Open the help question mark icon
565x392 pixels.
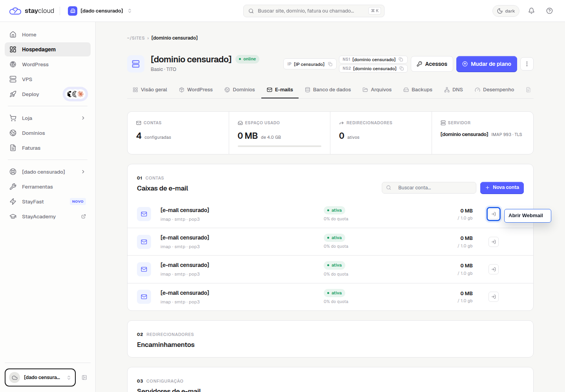click(x=549, y=11)
